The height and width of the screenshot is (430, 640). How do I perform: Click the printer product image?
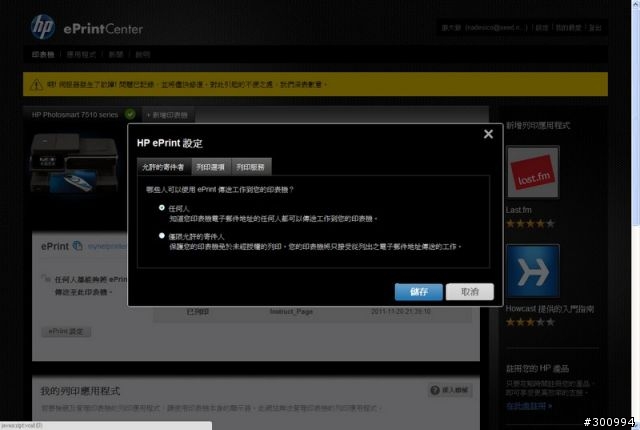point(74,162)
